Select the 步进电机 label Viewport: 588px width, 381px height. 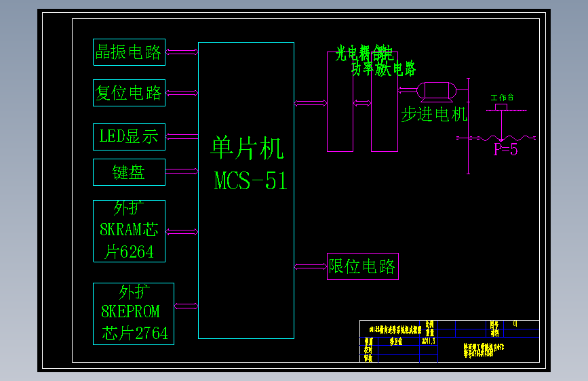(x=434, y=115)
